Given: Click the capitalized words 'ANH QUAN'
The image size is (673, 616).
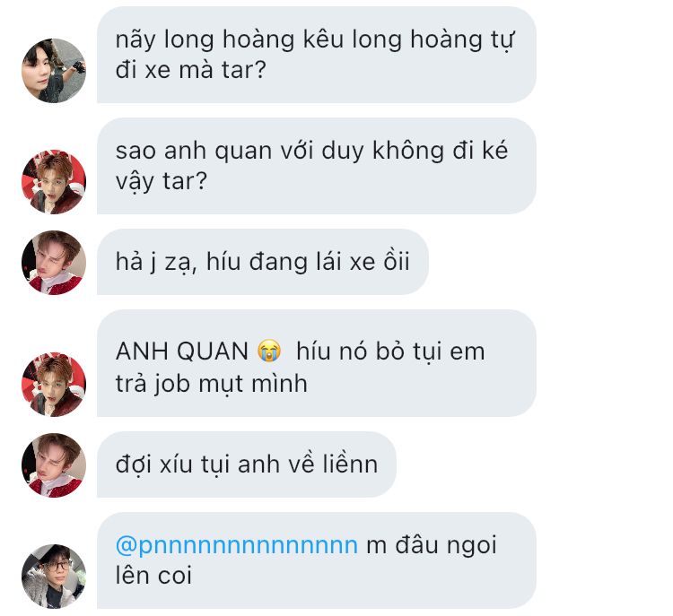Looking at the screenshot, I should (182, 351).
